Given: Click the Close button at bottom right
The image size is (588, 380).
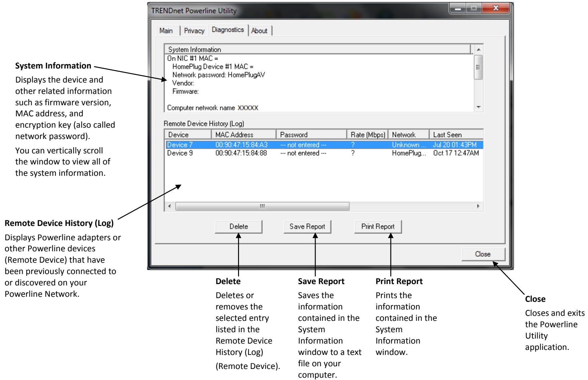Looking at the screenshot, I should [x=483, y=254].
